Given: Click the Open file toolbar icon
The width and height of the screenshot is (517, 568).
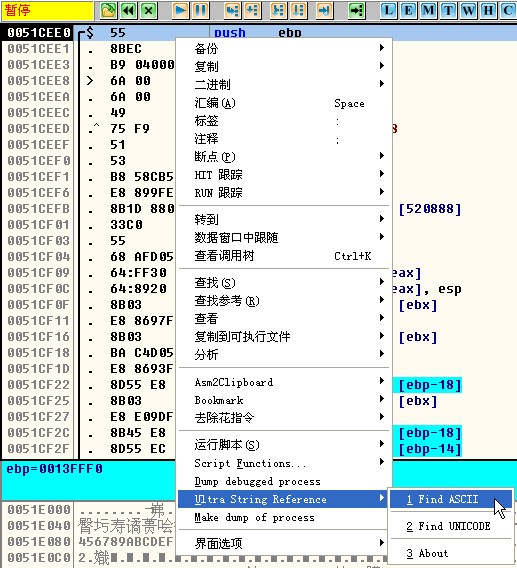Looking at the screenshot, I should pos(108,10).
